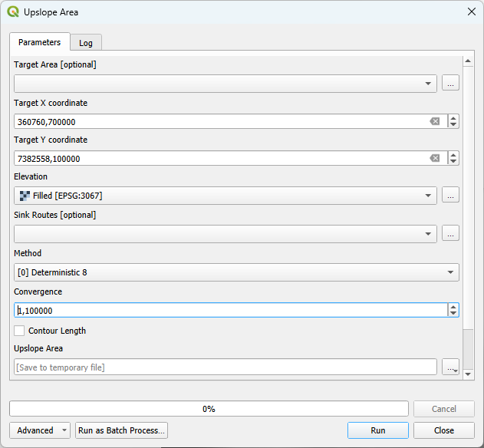Select the Parameters tab
This screenshot has width=484, height=448.
pyautogui.click(x=39, y=42)
